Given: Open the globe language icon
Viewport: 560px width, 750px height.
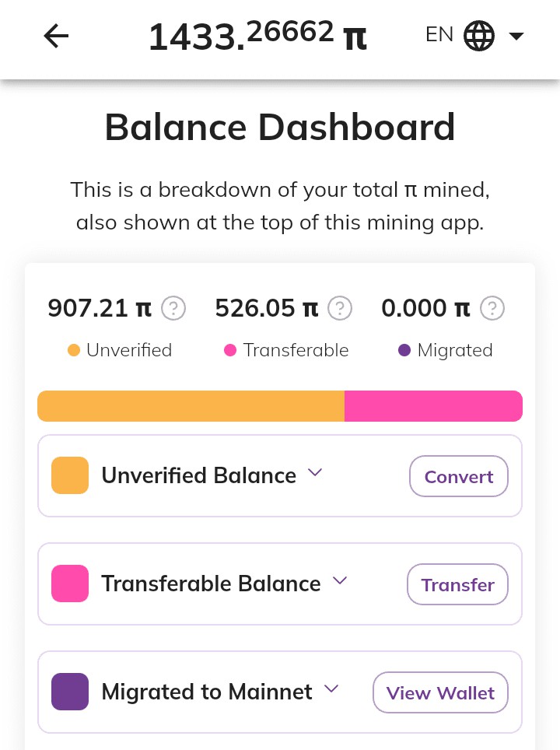Looking at the screenshot, I should (478, 36).
